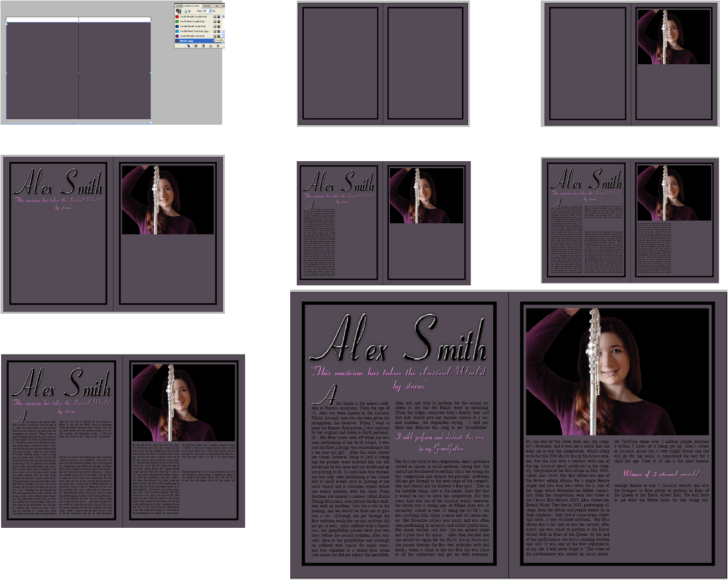Pick the dark blue swatch color square
This screenshot has width=728, height=580.
(177, 27)
